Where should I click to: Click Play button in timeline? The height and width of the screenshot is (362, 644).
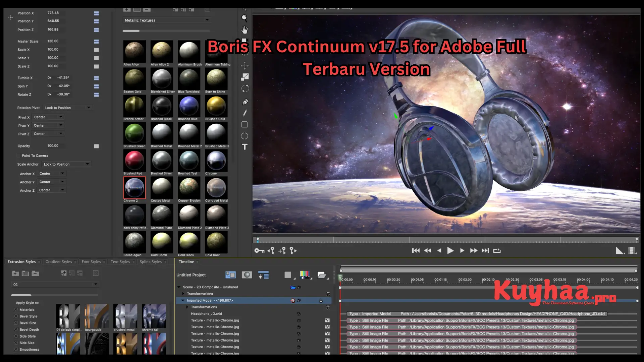pyautogui.click(x=450, y=251)
